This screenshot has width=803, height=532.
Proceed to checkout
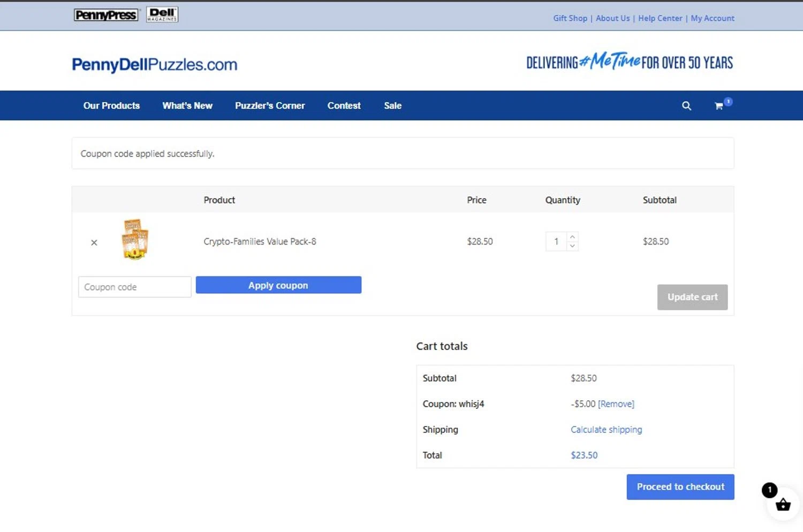point(680,487)
